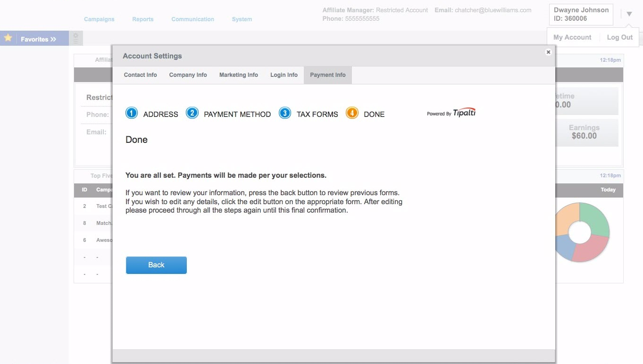
Task: Close the Account Settings dialog
Action: pos(548,52)
